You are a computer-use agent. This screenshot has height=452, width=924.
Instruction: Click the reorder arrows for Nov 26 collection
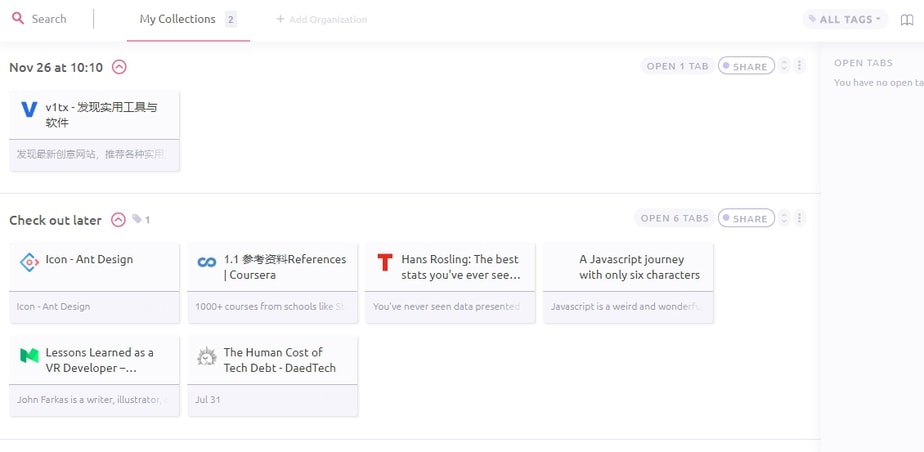[784, 66]
